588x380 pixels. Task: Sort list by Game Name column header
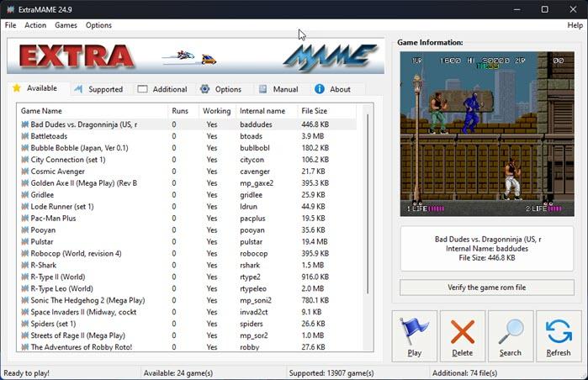coord(93,111)
